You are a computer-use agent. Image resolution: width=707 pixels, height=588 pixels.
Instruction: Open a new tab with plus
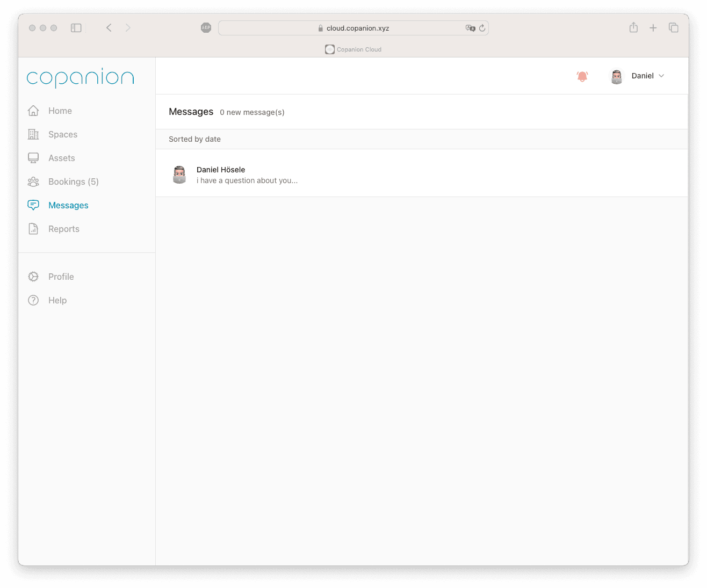click(653, 28)
